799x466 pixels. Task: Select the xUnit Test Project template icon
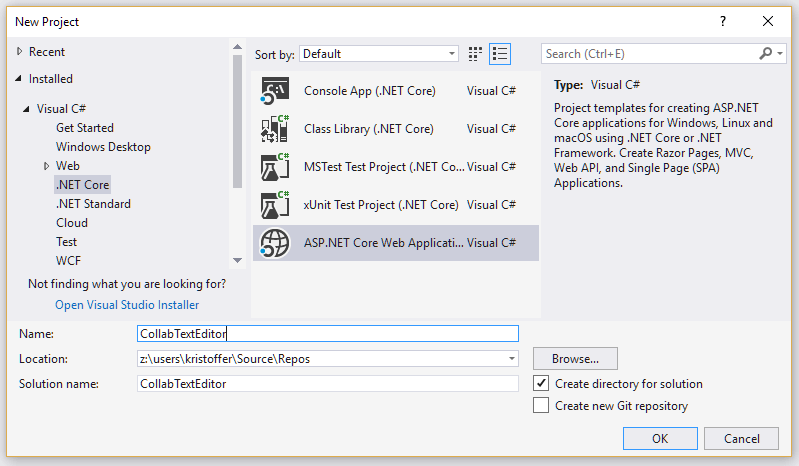pos(275,205)
